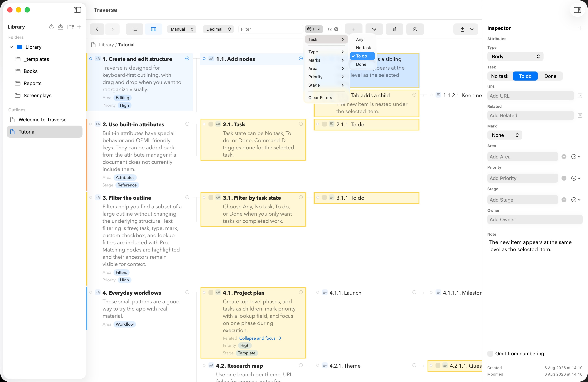Click the Add Owner field
Image resolution: width=588 pixels, height=382 pixels.
click(x=535, y=219)
